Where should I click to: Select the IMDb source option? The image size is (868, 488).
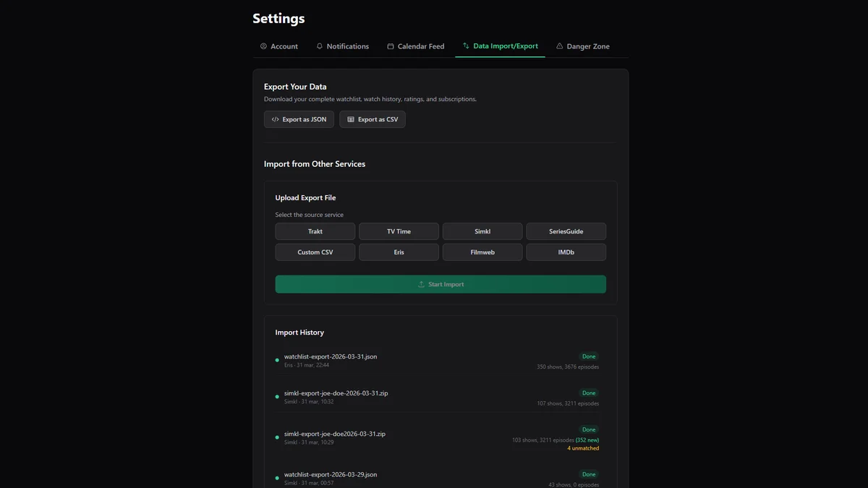pos(566,252)
